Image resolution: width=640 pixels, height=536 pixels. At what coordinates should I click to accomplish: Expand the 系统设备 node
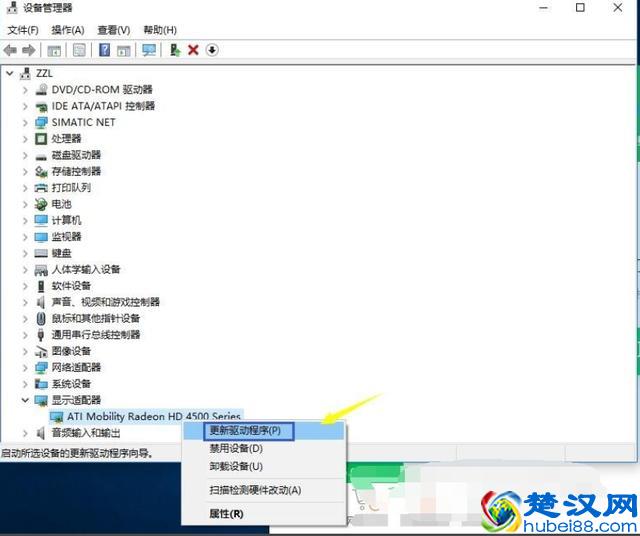coord(25,384)
